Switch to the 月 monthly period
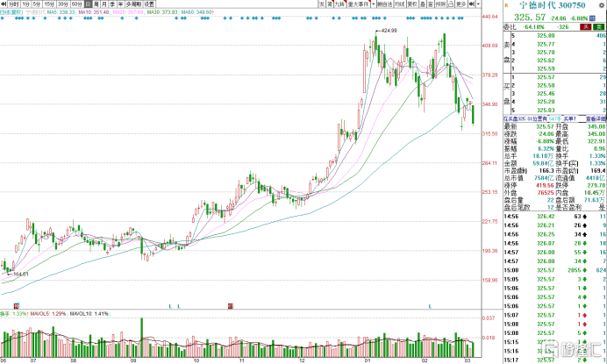Image resolution: width=607 pixels, height=364 pixels. coord(104,4)
